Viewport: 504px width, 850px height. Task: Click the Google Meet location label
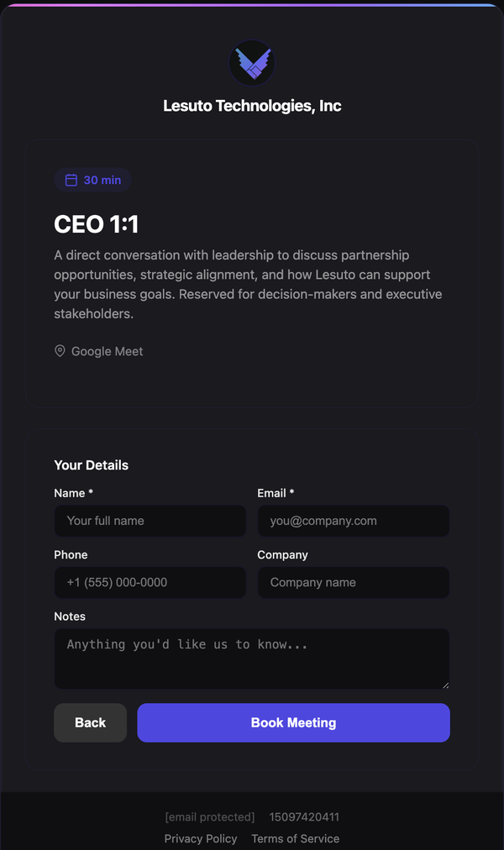pyautogui.click(x=107, y=351)
